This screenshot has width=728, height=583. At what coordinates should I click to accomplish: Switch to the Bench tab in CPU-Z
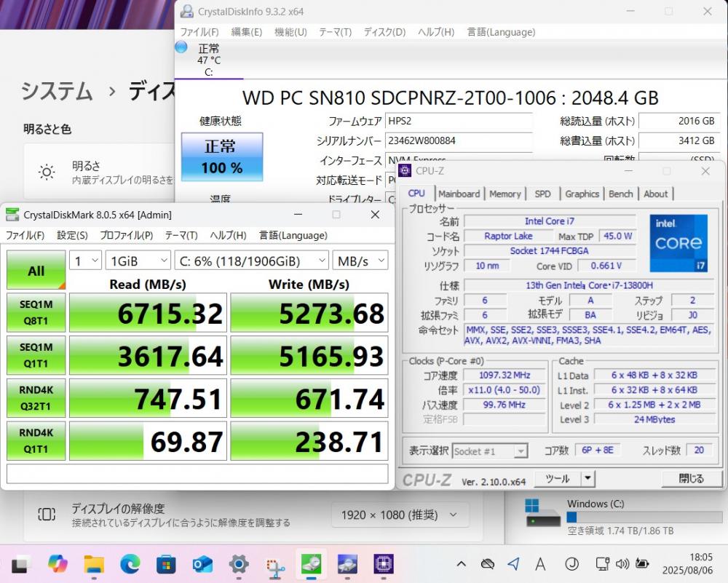621,194
